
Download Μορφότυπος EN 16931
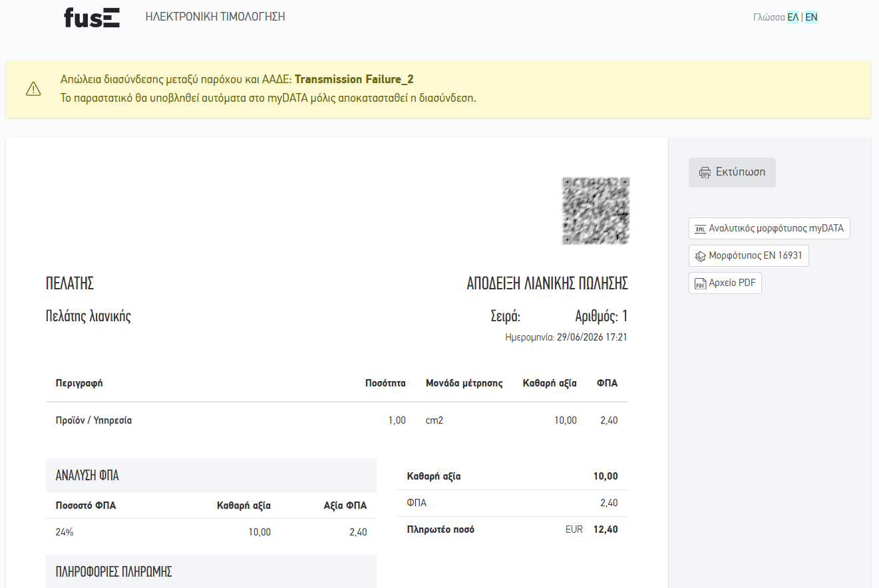(749, 256)
